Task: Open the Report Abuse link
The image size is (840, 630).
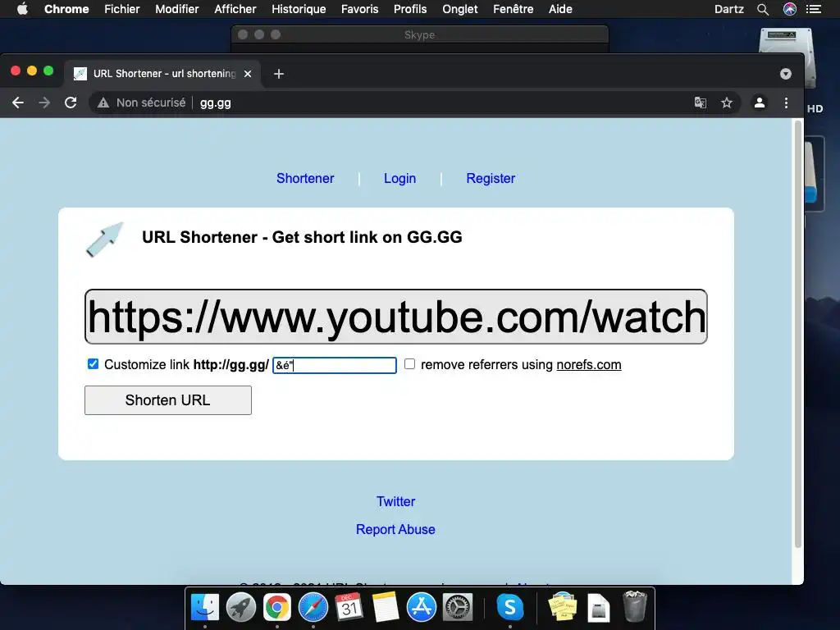Action: point(395,529)
